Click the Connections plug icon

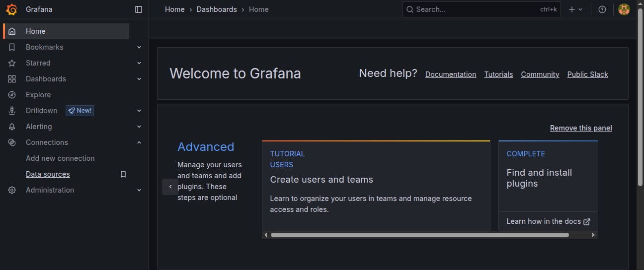(12, 142)
